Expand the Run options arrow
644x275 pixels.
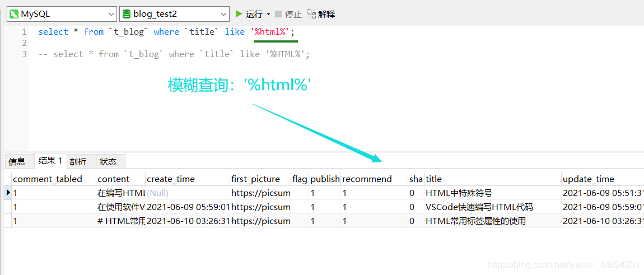coord(269,15)
